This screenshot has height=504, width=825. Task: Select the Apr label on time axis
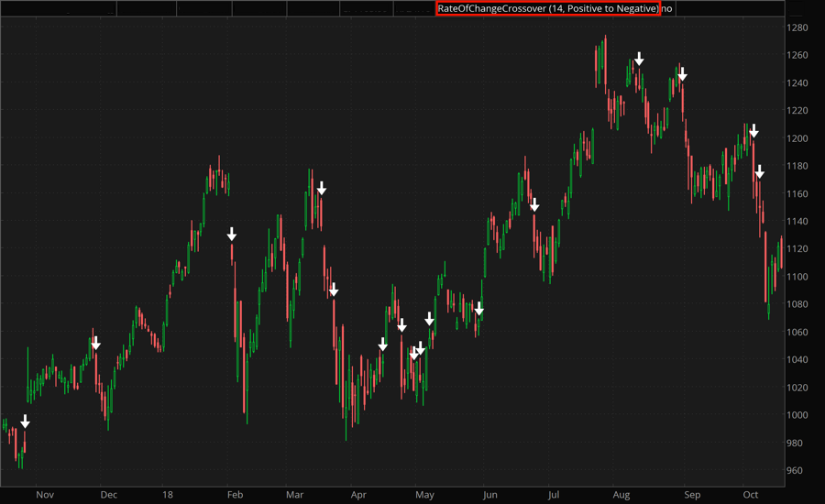[358, 495]
